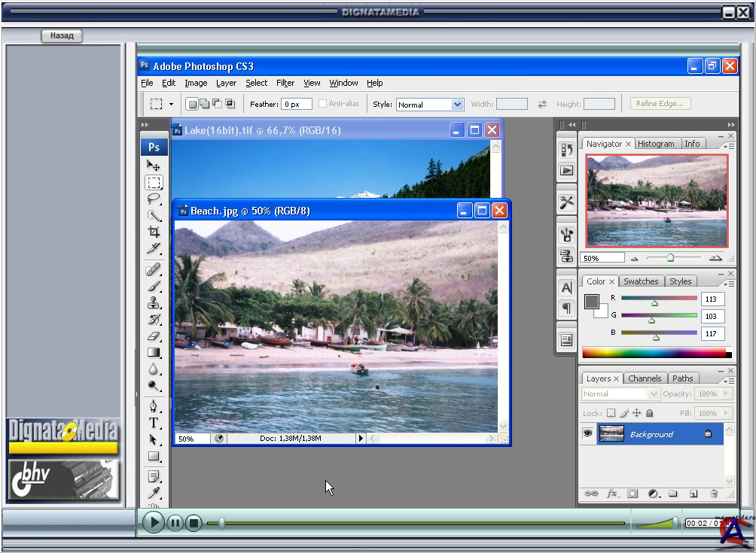Click the delete layer trash icon
756x553 pixels.
(714, 494)
